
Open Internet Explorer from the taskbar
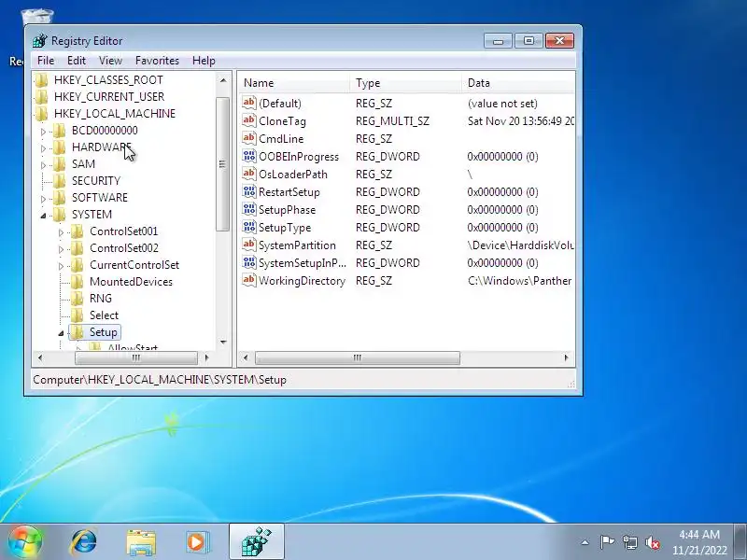coord(83,542)
